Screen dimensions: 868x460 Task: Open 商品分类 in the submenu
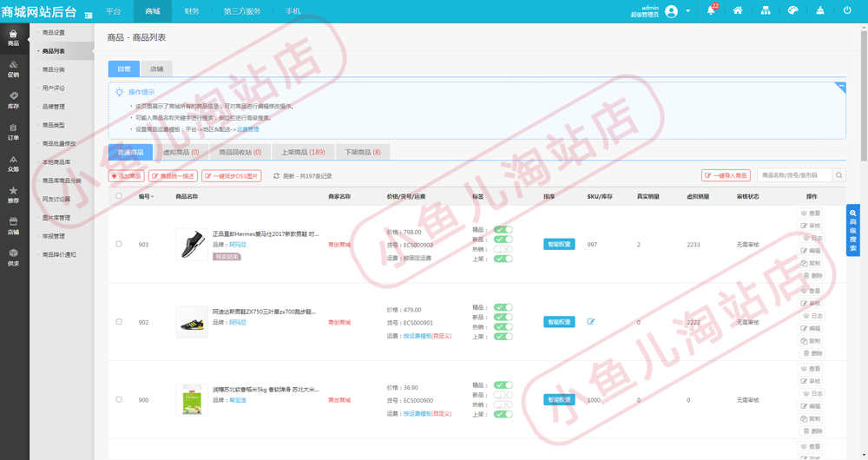54,69
